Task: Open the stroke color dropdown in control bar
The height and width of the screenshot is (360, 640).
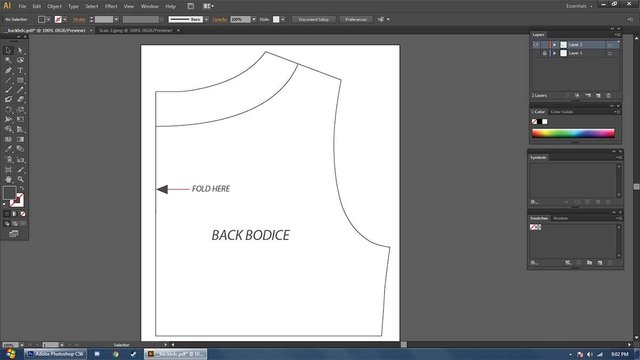Action: (64, 19)
